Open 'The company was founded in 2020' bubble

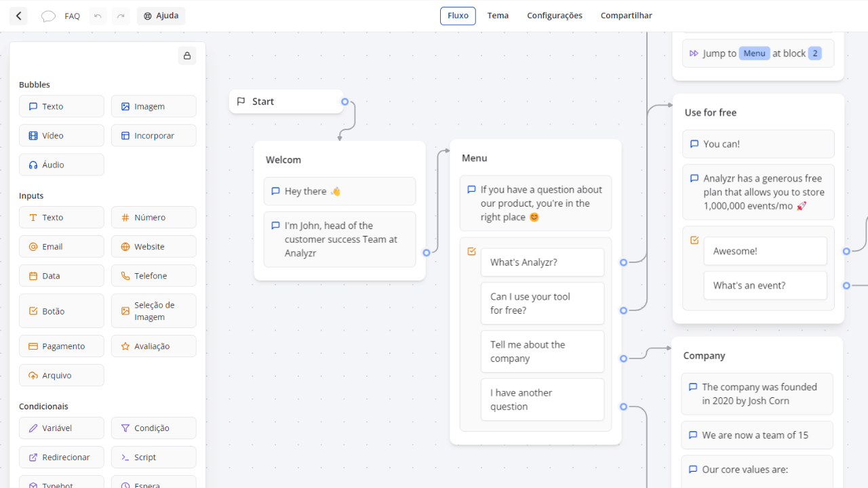point(757,394)
